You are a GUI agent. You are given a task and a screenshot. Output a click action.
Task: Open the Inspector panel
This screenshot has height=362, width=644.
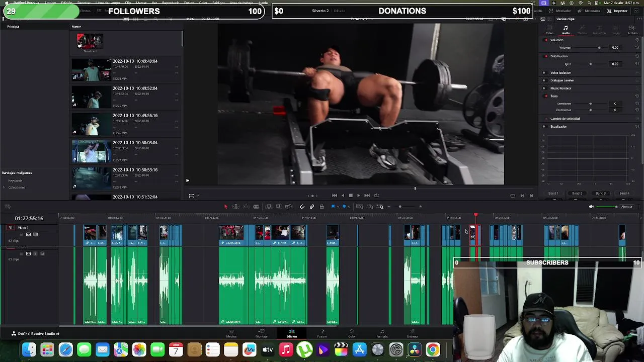(618, 11)
